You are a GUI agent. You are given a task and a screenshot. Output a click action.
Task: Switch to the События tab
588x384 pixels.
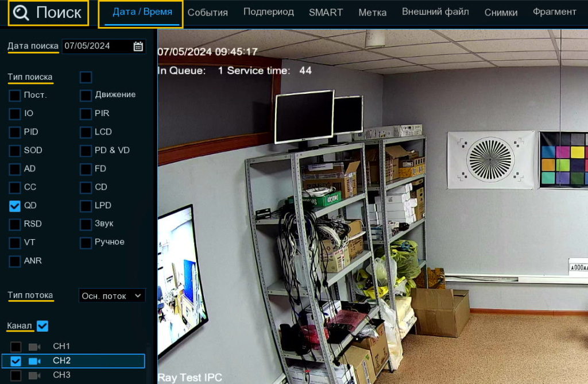[207, 13]
